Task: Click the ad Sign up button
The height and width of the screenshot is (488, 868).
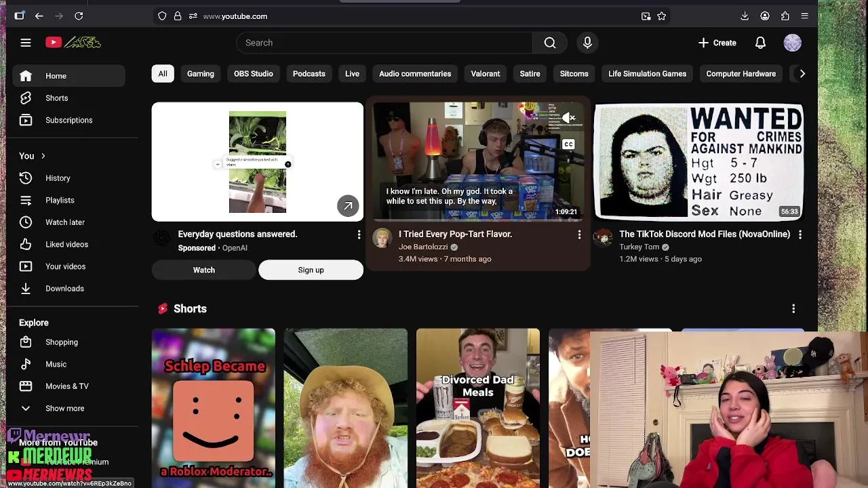Action: 311,270
